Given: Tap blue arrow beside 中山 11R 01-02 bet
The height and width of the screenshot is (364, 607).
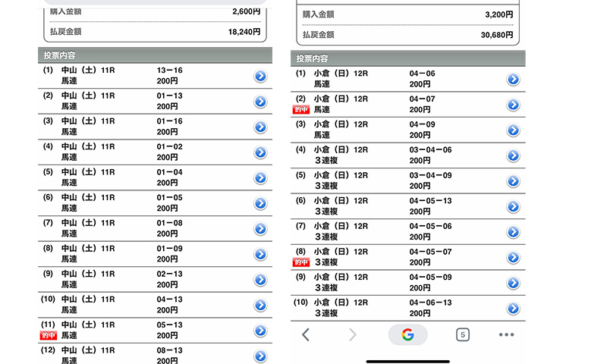Looking at the screenshot, I should (x=260, y=152).
